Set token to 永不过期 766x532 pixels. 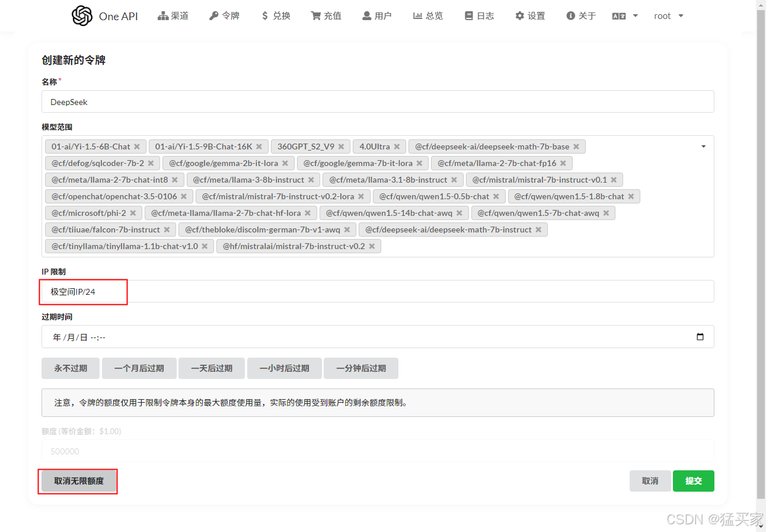tap(71, 368)
